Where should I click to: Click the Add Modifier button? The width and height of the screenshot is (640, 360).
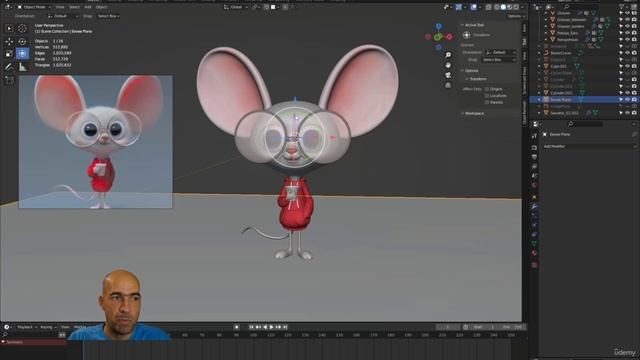589,146
